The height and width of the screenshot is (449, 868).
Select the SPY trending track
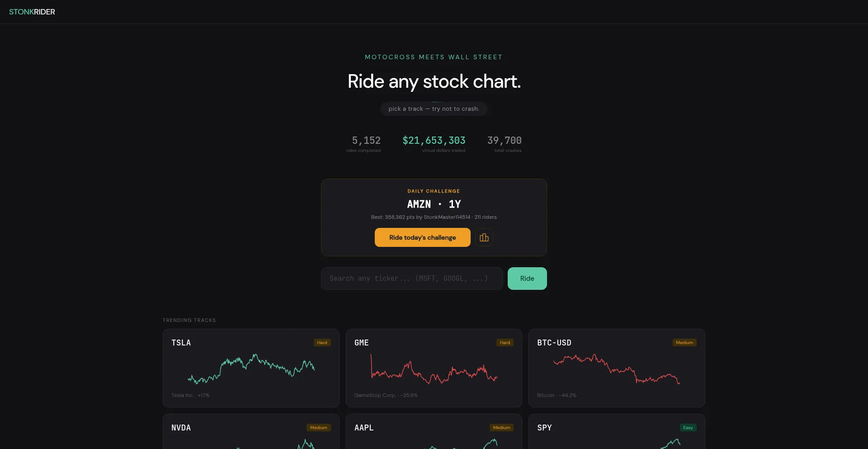(617, 432)
